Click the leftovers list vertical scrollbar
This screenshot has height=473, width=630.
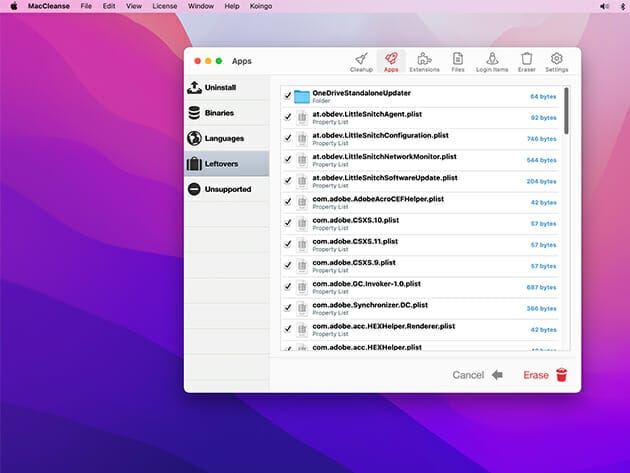point(566,111)
